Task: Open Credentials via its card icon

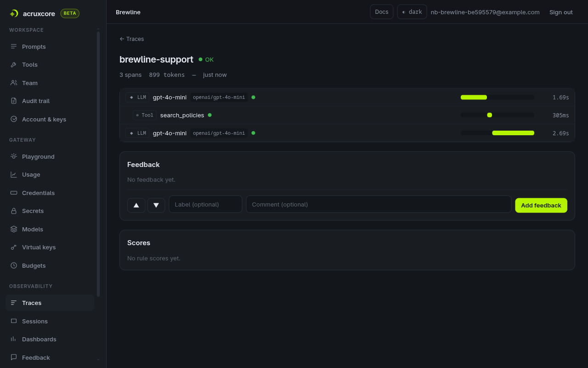Action: 14,193
